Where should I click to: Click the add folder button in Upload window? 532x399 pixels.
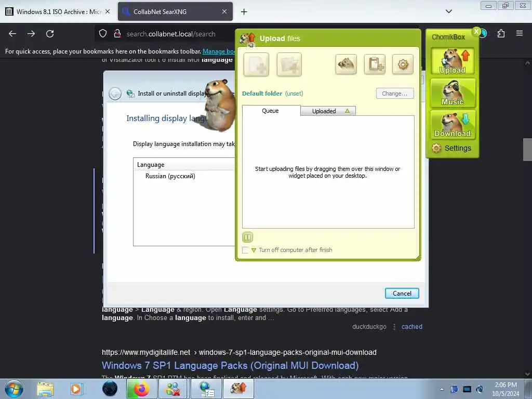point(289,64)
